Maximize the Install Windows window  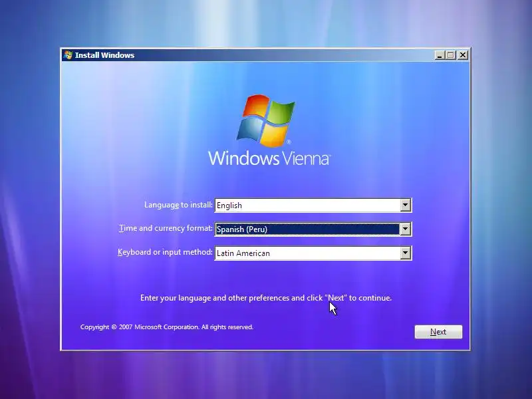coord(451,55)
